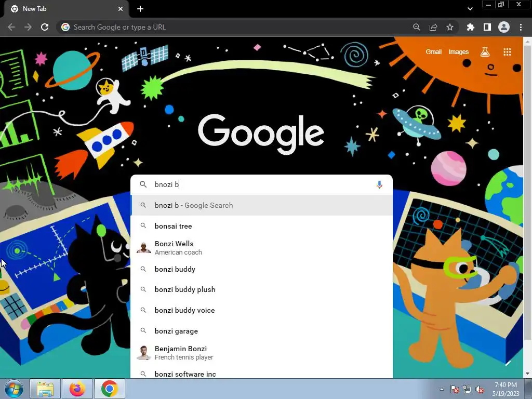The width and height of the screenshot is (532, 399).
Task: Launch Firefox from taskbar
Action: tap(77, 389)
